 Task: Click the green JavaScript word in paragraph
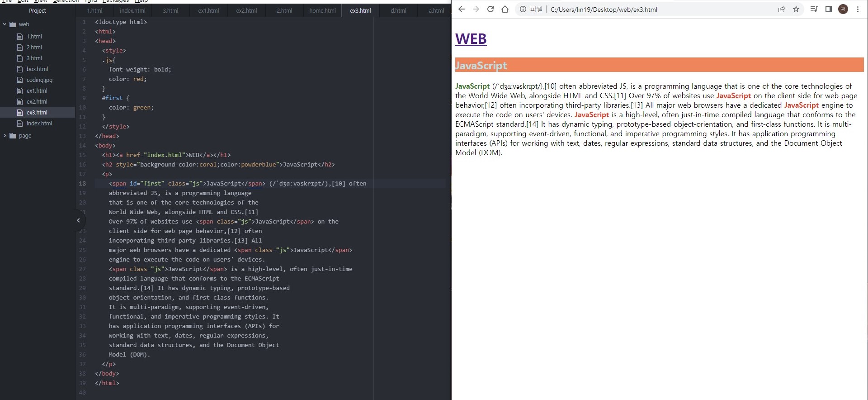coord(472,86)
